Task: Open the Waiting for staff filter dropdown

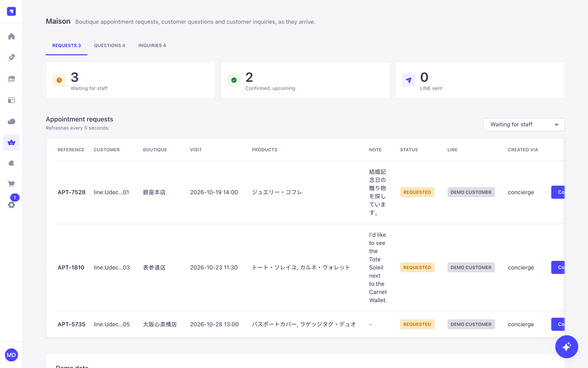Action: point(524,125)
